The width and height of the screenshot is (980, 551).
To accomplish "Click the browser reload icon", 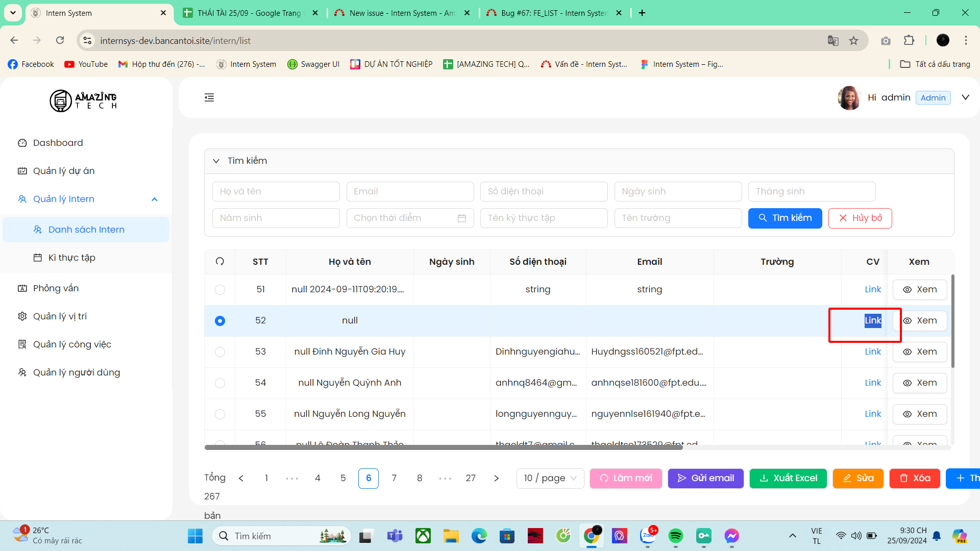I will [x=60, y=40].
